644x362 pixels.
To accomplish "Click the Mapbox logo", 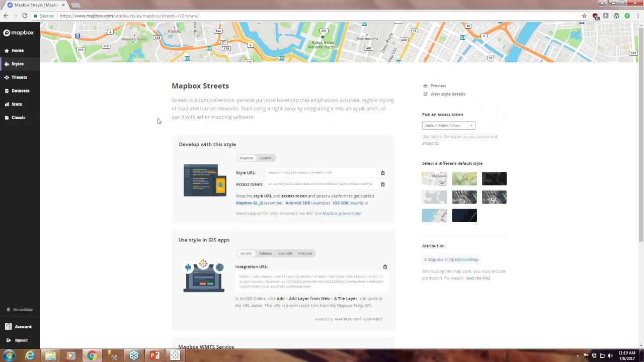I will pos(19,33).
